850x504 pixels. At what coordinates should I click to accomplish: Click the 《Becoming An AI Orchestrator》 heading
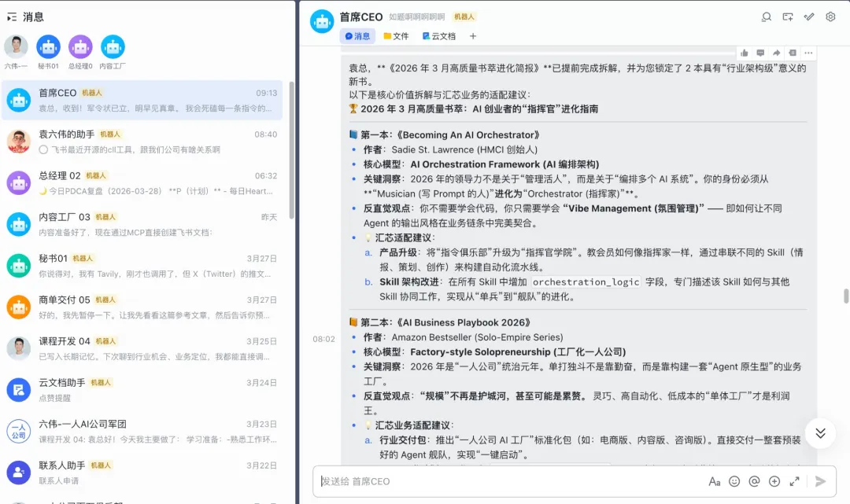[468, 134]
